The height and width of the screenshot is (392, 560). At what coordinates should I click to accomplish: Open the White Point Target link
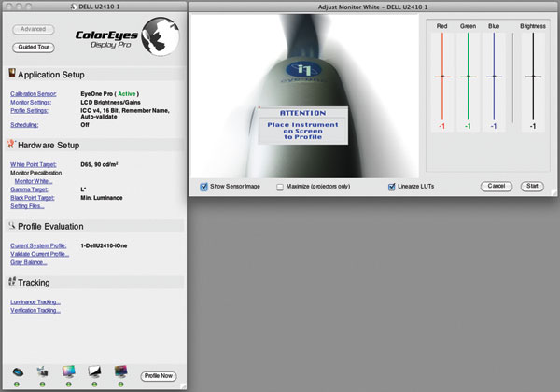(x=34, y=164)
